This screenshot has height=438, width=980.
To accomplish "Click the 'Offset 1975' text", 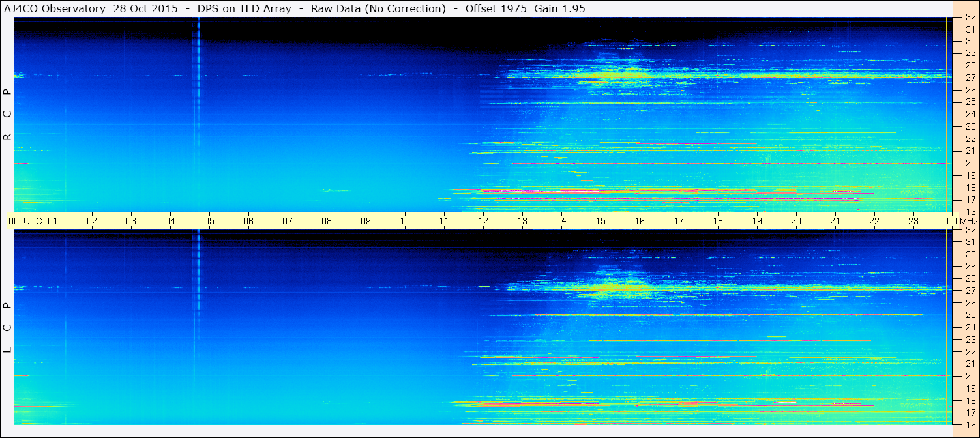I will [x=496, y=9].
